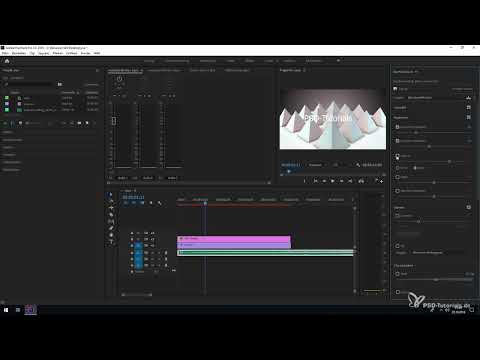Click the volume fader in Audio Track Mixer
480x360 pixels.
tap(114, 121)
